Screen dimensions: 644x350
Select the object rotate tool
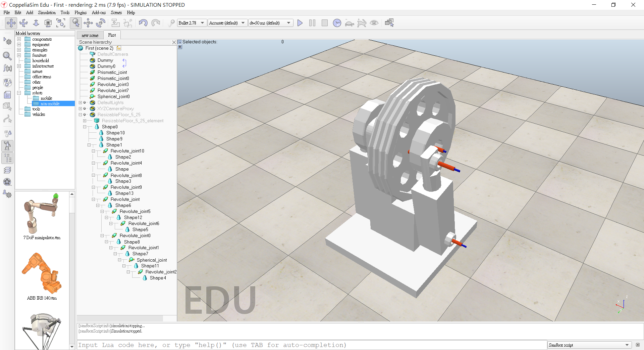click(x=101, y=23)
